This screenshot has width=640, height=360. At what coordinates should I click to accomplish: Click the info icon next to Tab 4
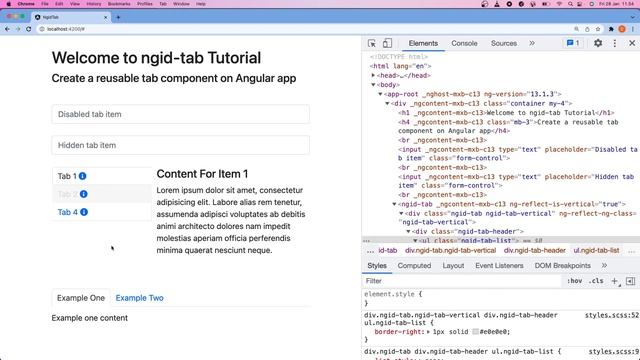point(84,212)
